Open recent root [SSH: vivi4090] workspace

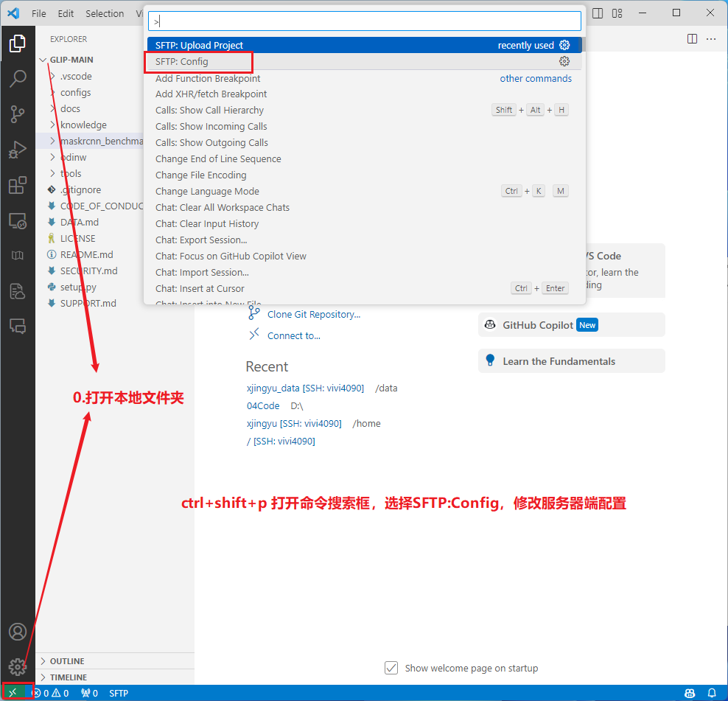click(281, 442)
